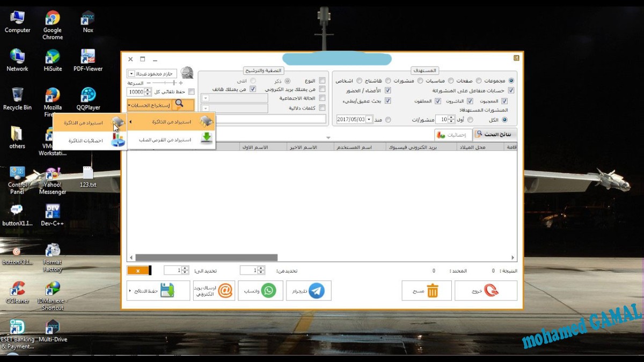Expand the small arrow above results table
Screen dimensions: 644x362
coord(328,138)
